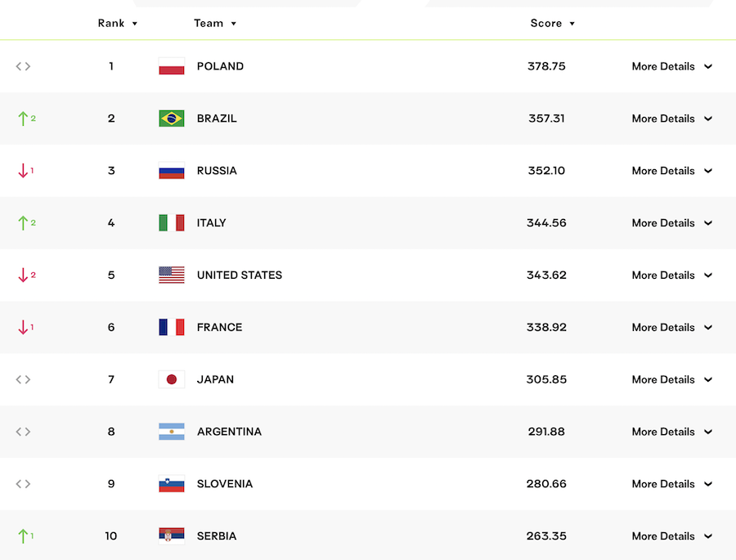Expand More Details for Serbia
The height and width of the screenshot is (560, 736).
(671, 536)
